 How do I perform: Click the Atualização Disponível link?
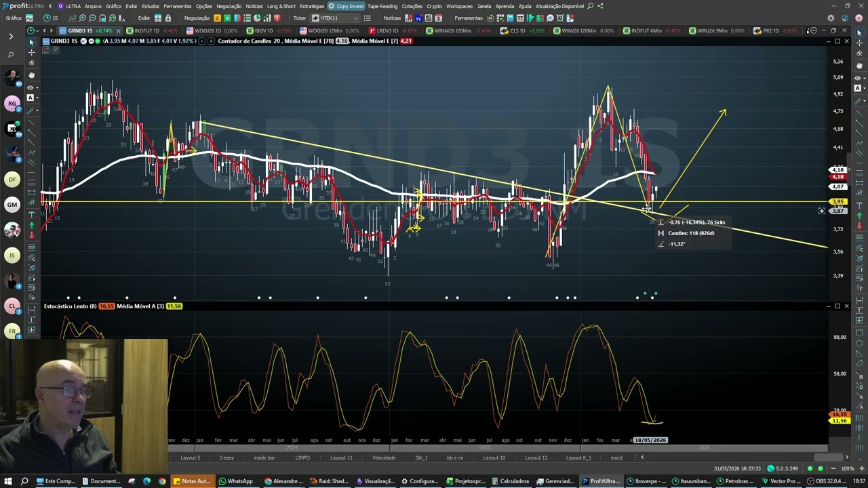tap(559, 6)
